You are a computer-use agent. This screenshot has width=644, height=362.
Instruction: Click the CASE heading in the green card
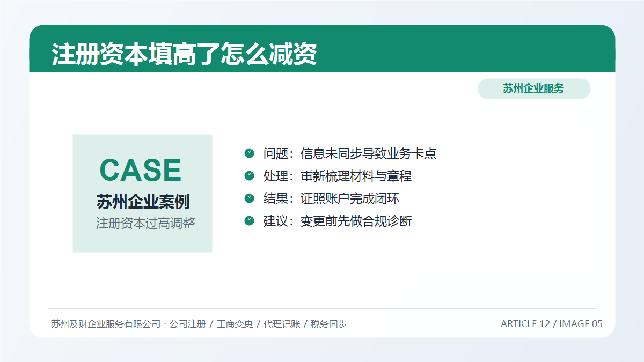coord(141,170)
